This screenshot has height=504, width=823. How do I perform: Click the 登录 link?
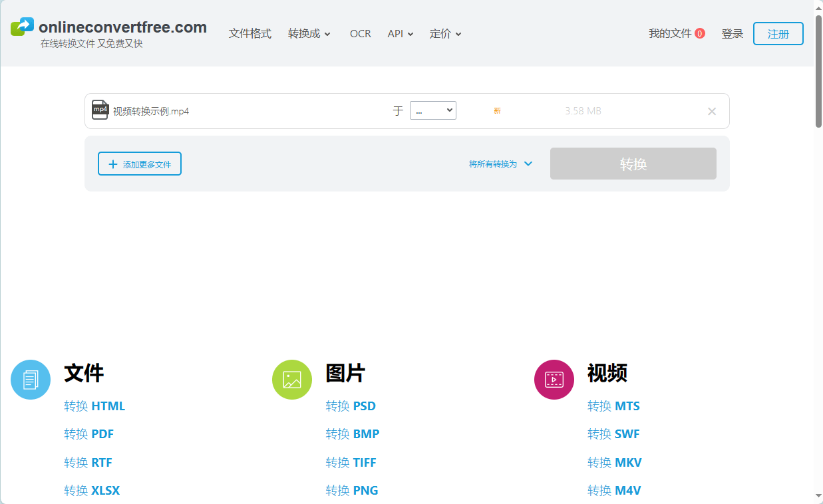[732, 33]
